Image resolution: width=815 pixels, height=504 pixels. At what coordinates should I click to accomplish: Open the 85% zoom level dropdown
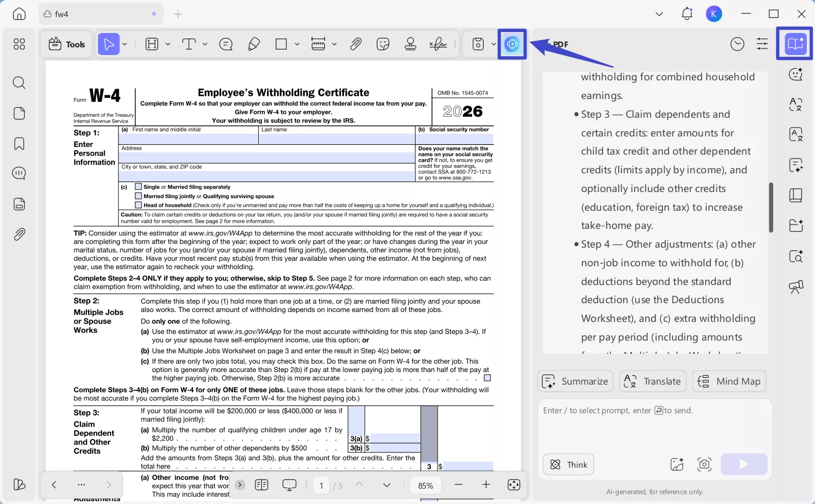[x=425, y=485]
